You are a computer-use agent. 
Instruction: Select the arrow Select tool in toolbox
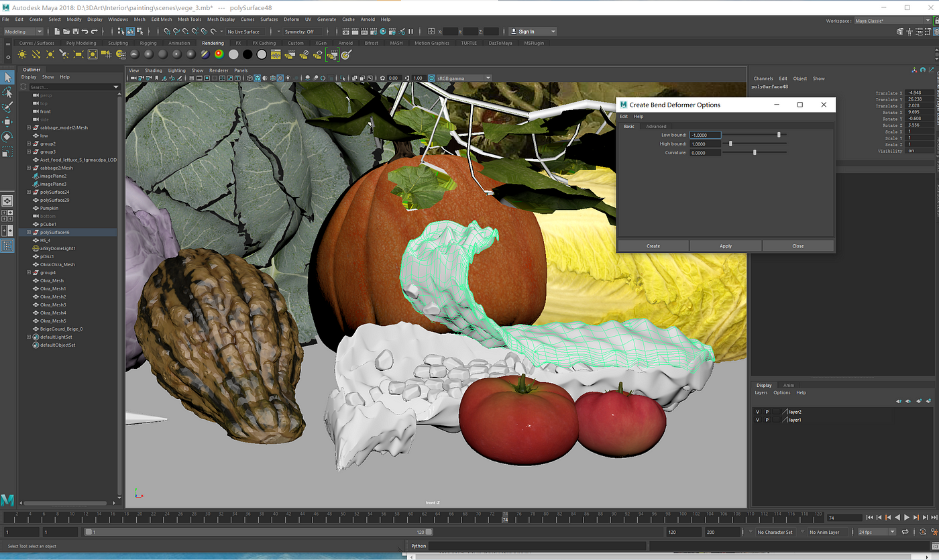7,77
